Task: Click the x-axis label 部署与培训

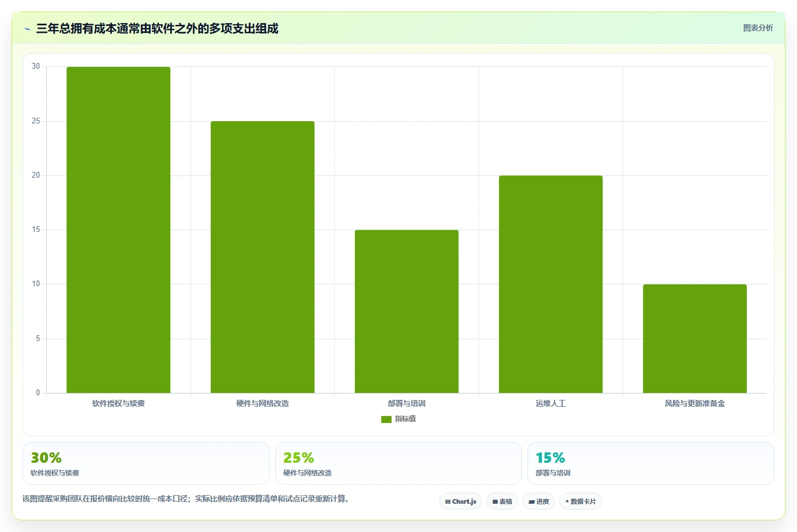Action: (x=407, y=403)
